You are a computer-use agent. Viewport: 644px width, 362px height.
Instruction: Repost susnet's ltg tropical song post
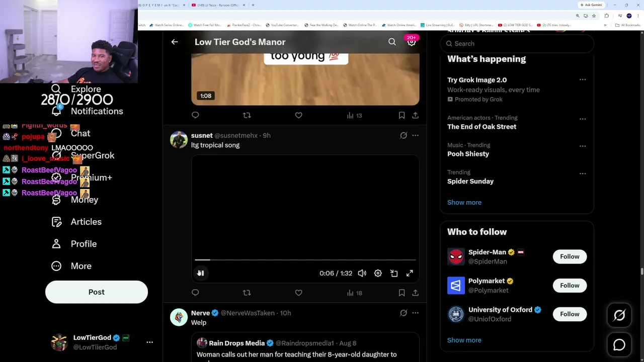coord(247,293)
